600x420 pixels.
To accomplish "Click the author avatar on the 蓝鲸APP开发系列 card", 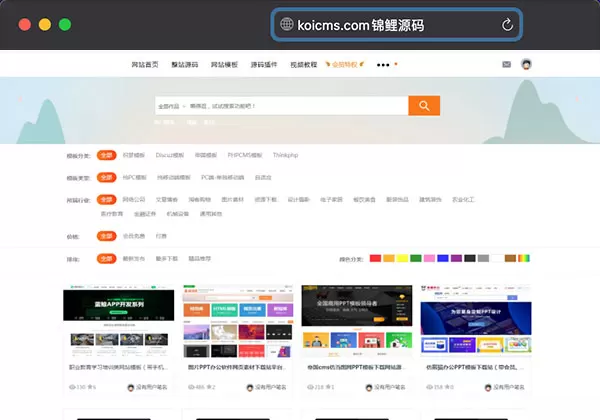I will [130, 387].
